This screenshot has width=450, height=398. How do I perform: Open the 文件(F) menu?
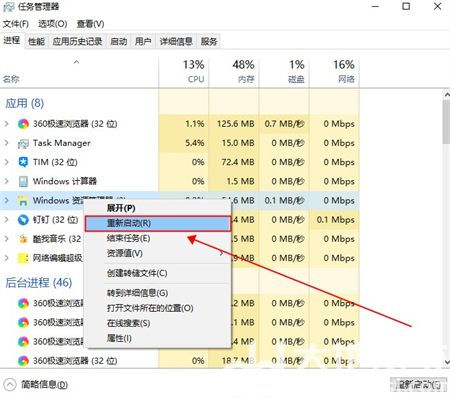[x=15, y=24]
